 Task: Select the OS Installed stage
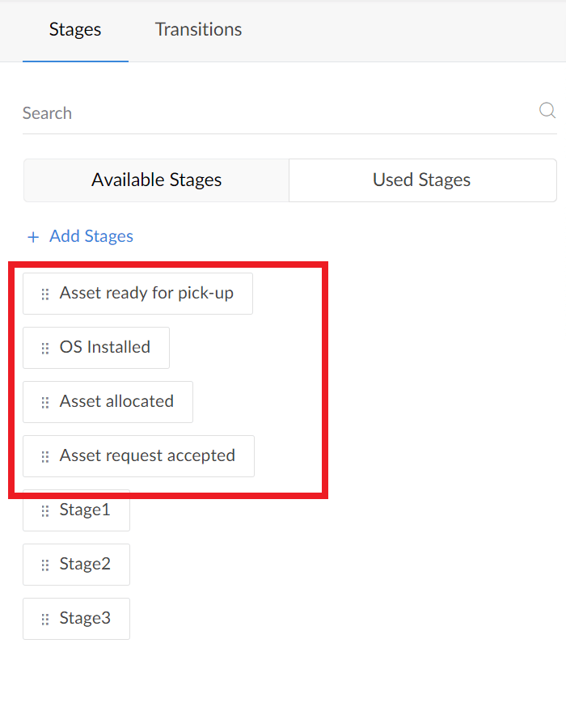[x=96, y=348]
